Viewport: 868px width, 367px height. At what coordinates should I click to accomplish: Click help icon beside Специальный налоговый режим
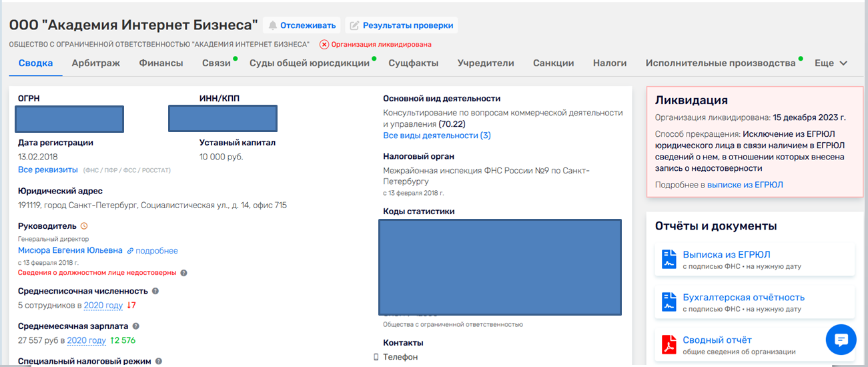(x=159, y=361)
